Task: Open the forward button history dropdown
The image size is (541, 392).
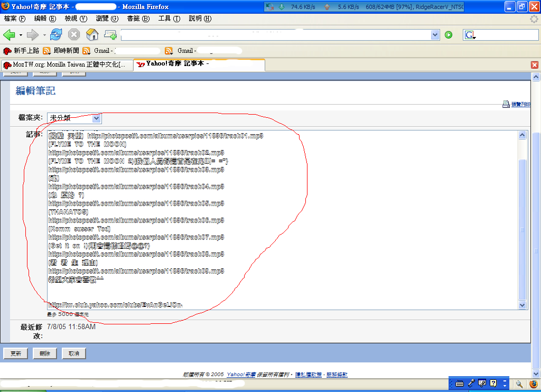Action: pyautogui.click(x=44, y=35)
